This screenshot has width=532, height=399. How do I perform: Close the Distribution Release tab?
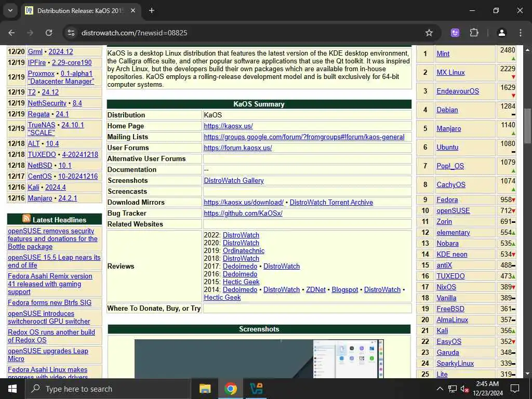click(x=133, y=10)
